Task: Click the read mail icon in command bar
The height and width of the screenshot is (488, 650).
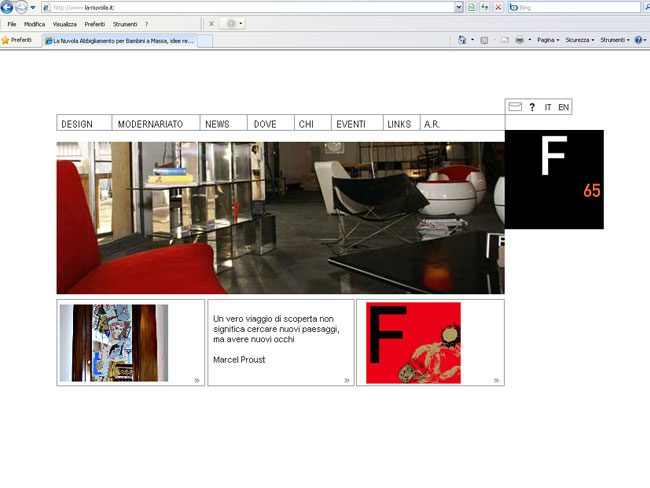Action: click(x=504, y=40)
